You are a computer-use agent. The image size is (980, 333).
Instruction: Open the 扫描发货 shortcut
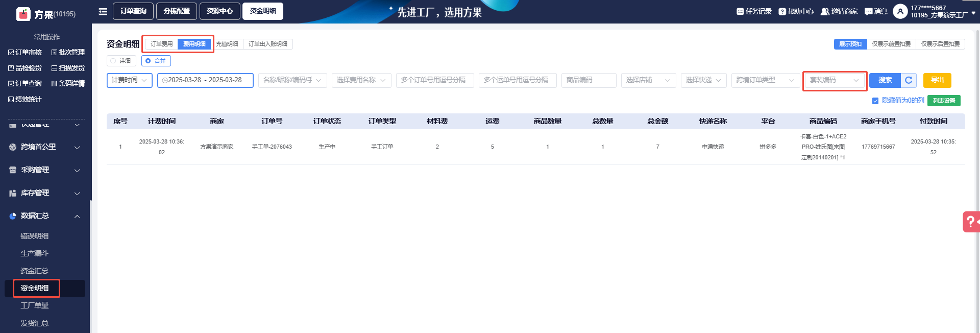point(68,68)
